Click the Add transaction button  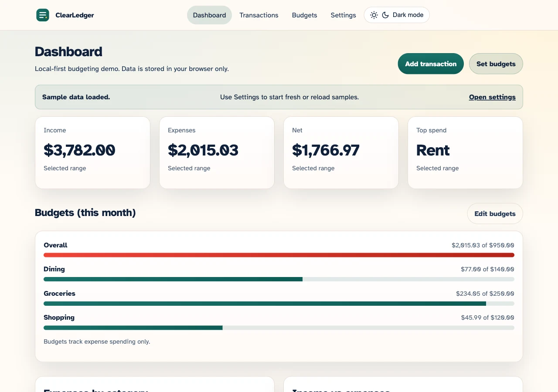click(x=431, y=64)
